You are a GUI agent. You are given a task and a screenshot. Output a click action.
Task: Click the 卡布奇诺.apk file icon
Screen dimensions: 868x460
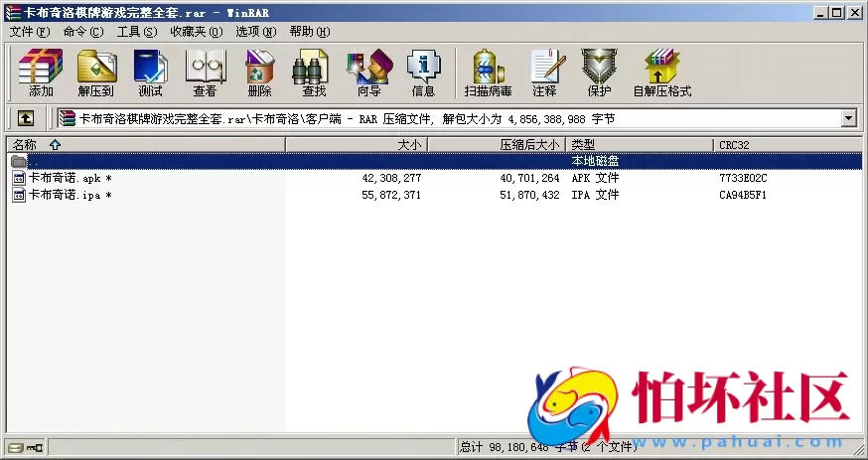coord(19,178)
